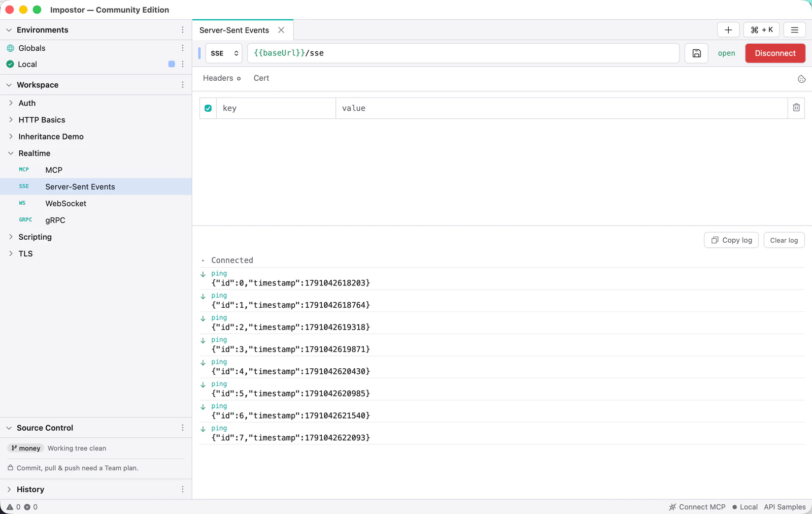The image size is (812, 514).
Task: Select the WebSocket request
Action: [x=96, y=204]
